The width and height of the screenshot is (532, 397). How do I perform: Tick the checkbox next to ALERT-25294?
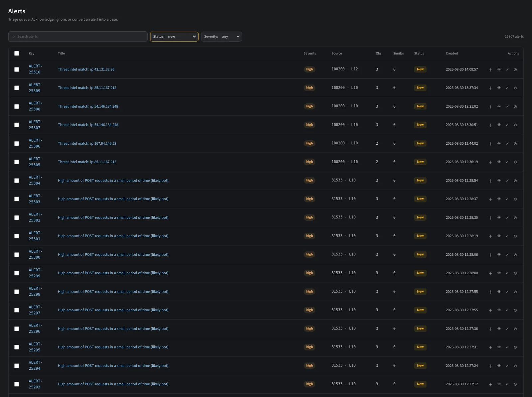pyautogui.click(x=17, y=366)
